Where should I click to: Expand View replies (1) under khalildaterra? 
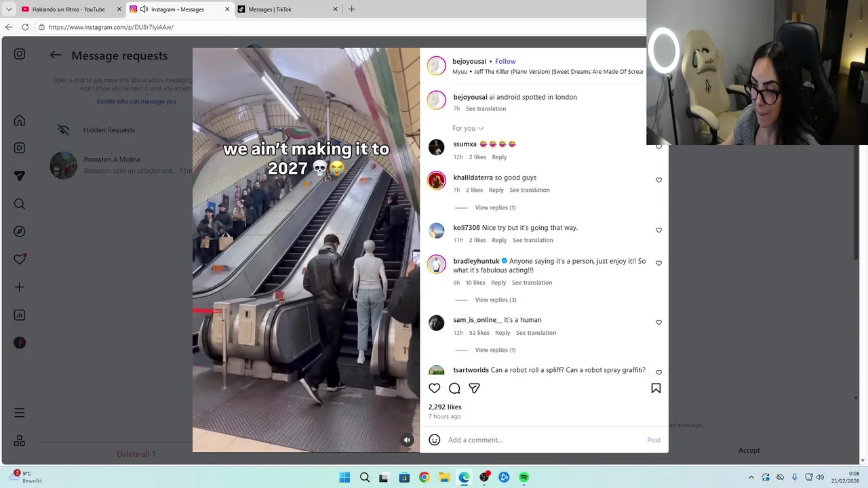pyautogui.click(x=495, y=207)
